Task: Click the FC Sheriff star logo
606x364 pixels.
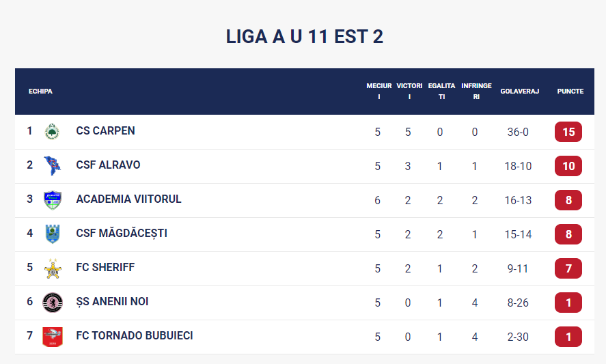Action: pyautogui.click(x=52, y=268)
